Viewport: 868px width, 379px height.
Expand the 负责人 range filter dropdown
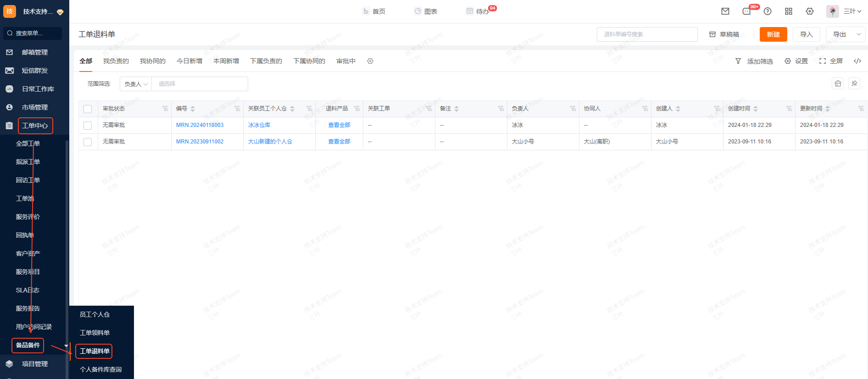click(x=136, y=84)
